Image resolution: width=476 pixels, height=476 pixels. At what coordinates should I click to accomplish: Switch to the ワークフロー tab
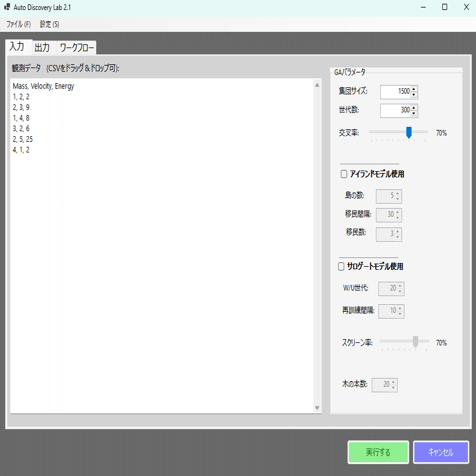(x=76, y=47)
